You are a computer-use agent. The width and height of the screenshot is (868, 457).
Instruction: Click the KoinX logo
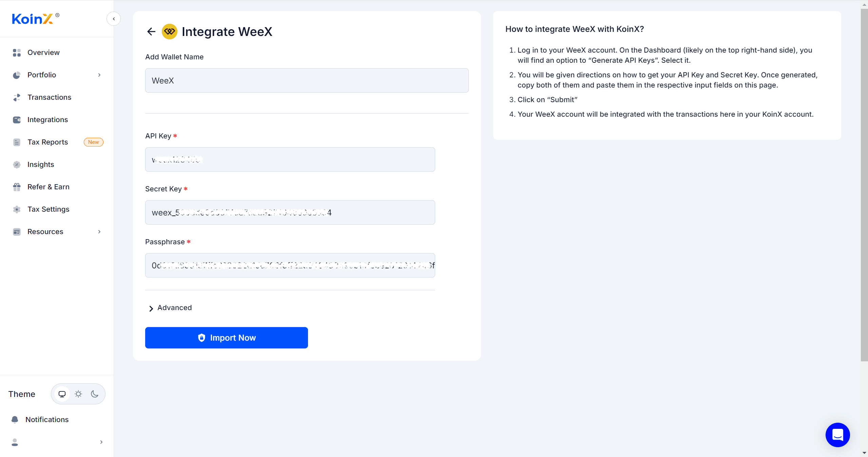click(x=33, y=19)
